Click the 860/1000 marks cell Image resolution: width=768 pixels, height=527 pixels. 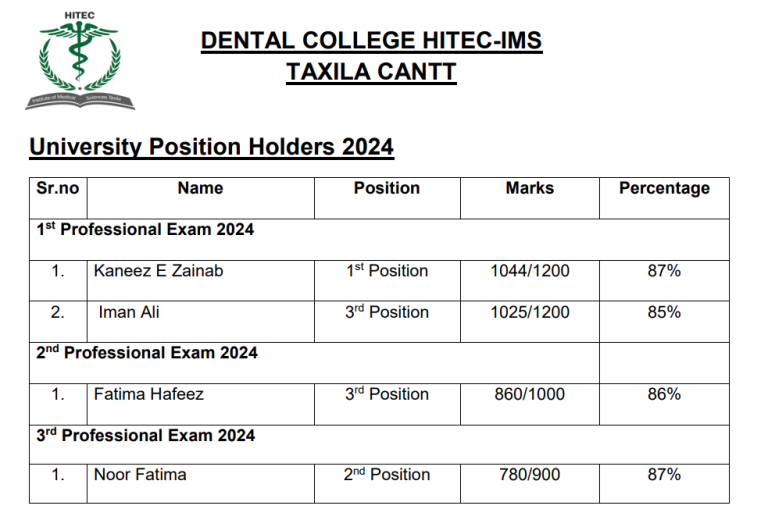pyautogui.click(x=530, y=404)
